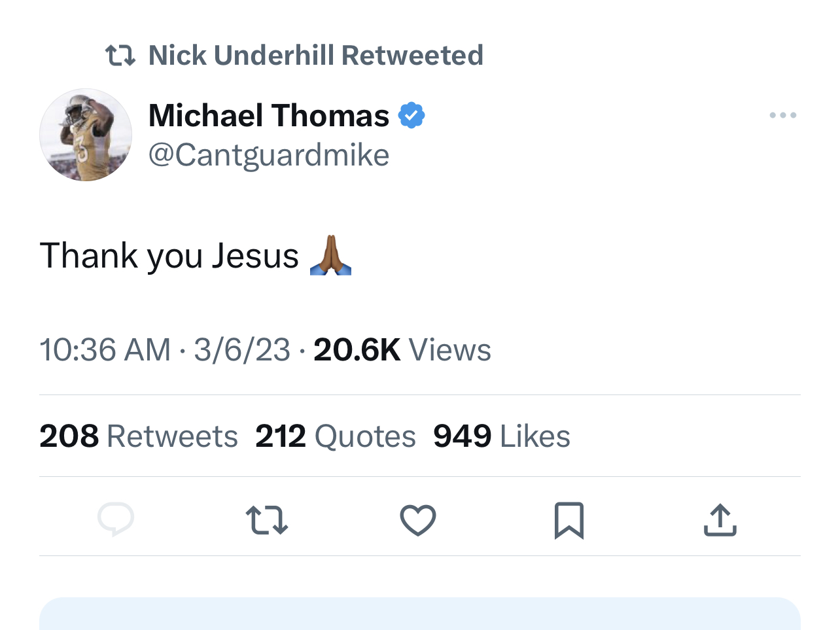Open the three-dot more options menu
The width and height of the screenshot is (840, 630).
pyautogui.click(x=782, y=115)
